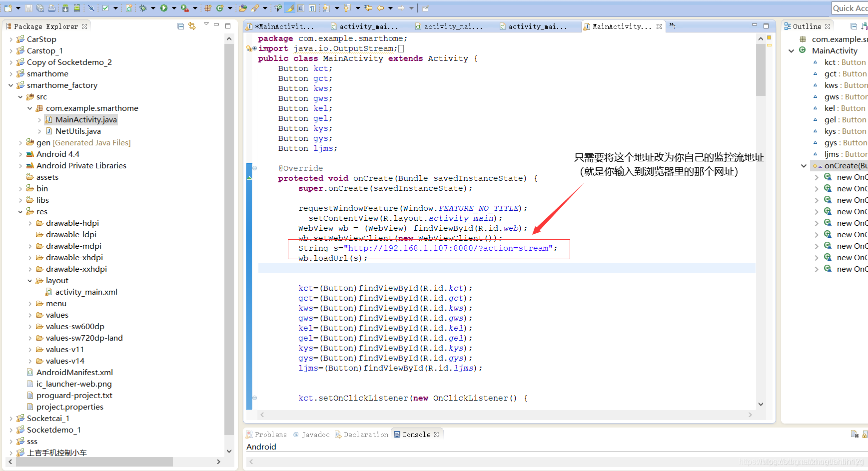Image resolution: width=868 pixels, height=471 pixels.
Task: Collapse the layout folder
Action: pos(30,280)
